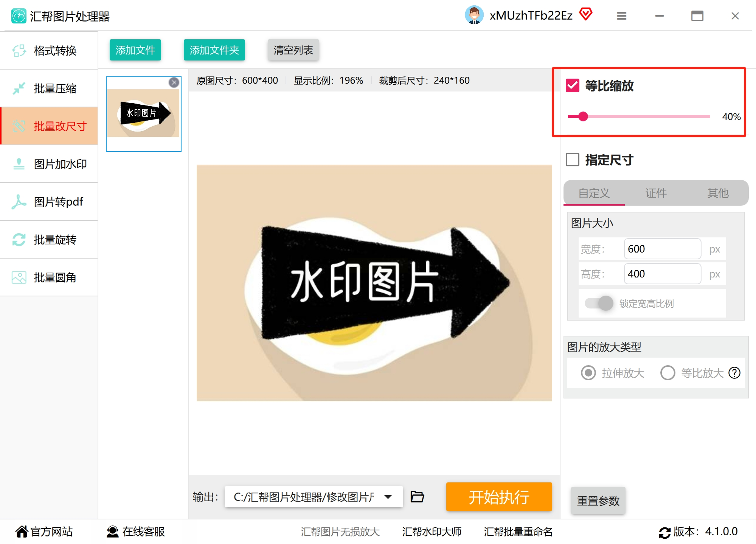Uncheck the 等比缩放 checkbox
Screen dimensions: 756x544
573,85
